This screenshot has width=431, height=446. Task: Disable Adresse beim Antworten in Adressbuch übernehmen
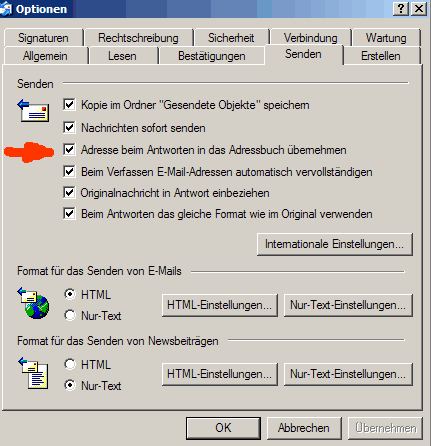pyautogui.click(x=69, y=149)
